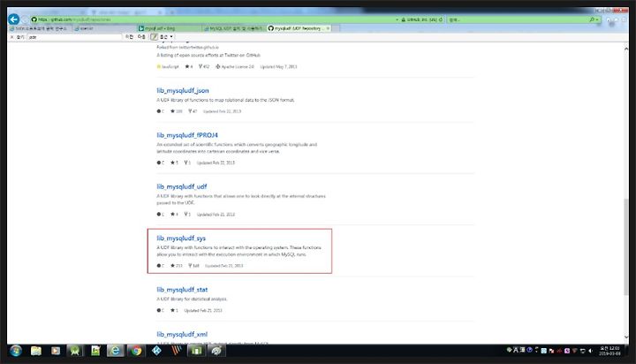Viewport: 636px width, 364px height.
Task: Click the fork count of lib_mysqludf_fPROJ4
Action: [187, 163]
